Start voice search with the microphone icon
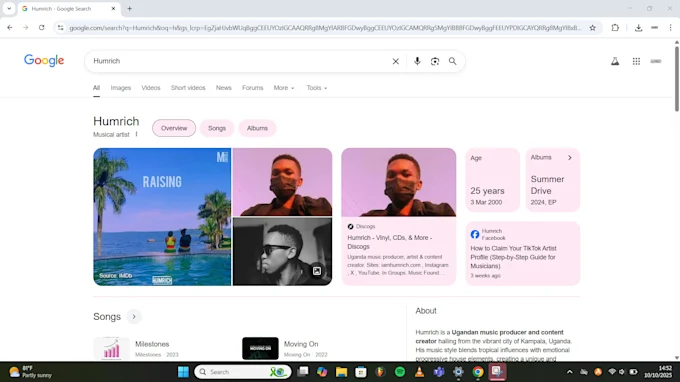680x382 pixels. [417, 61]
